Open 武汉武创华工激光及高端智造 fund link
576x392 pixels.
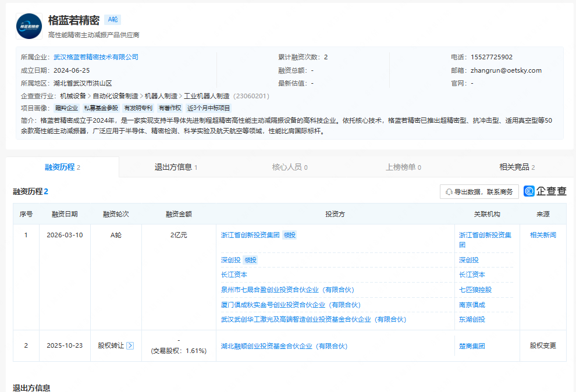(313, 319)
